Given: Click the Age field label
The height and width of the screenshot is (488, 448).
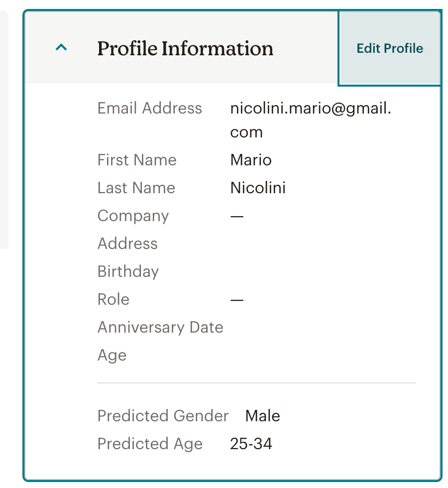Looking at the screenshot, I should pos(112,355).
